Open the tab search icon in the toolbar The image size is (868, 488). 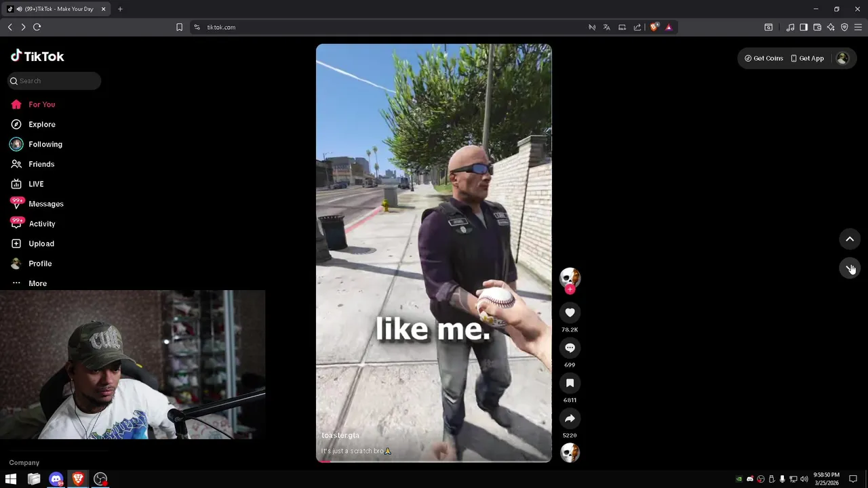tap(768, 27)
